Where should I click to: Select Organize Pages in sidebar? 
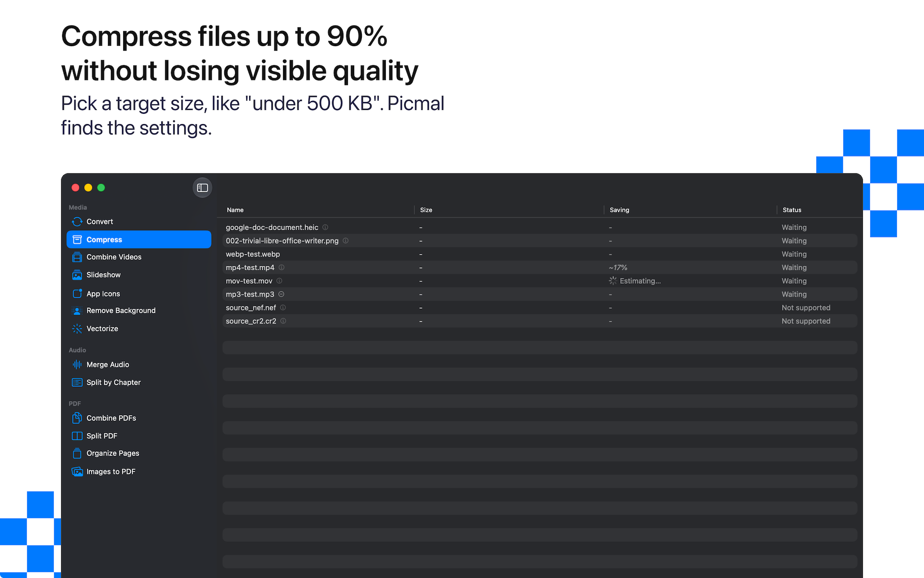pyautogui.click(x=139, y=453)
